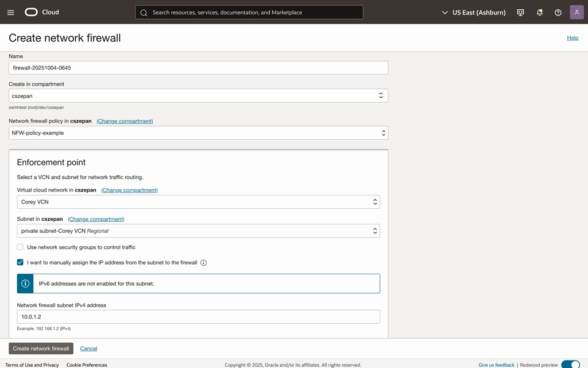Open the hamburger navigation menu
Viewport: 588px width, 368px height.
click(x=10, y=12)
